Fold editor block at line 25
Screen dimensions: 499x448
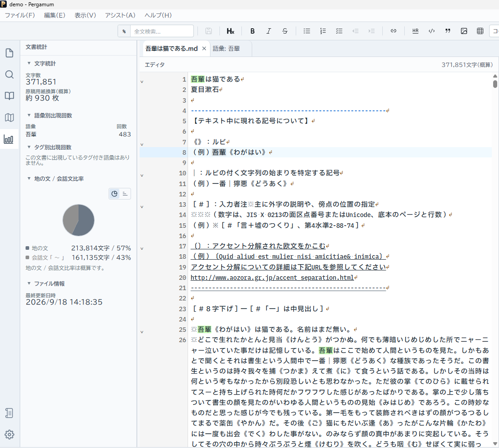click(x=142, y=332)
